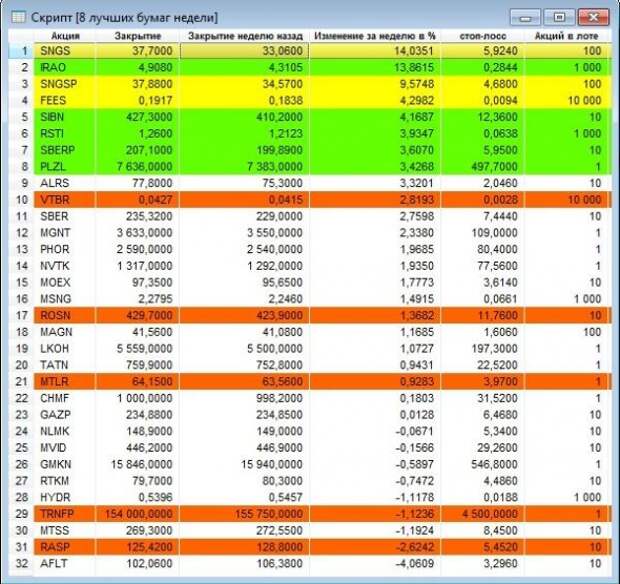The width and height of the screenshot is (620, 584).
Task: Select the RASP ticker cell
Action: pyautogui.click(x=65, y=547)
